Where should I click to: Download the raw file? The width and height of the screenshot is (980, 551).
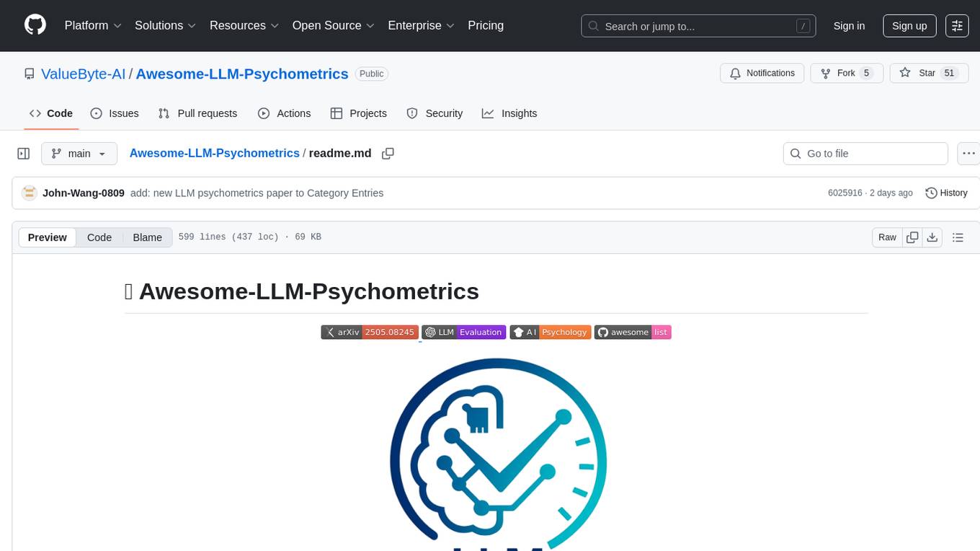coord(932,237)
